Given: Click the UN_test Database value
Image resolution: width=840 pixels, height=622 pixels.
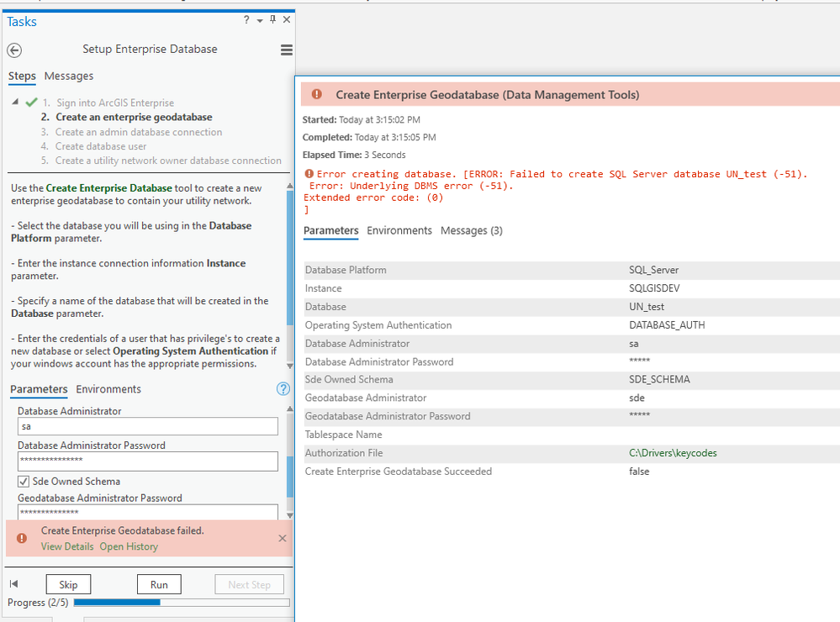Looking at the screenshot, I should (647, 307).
